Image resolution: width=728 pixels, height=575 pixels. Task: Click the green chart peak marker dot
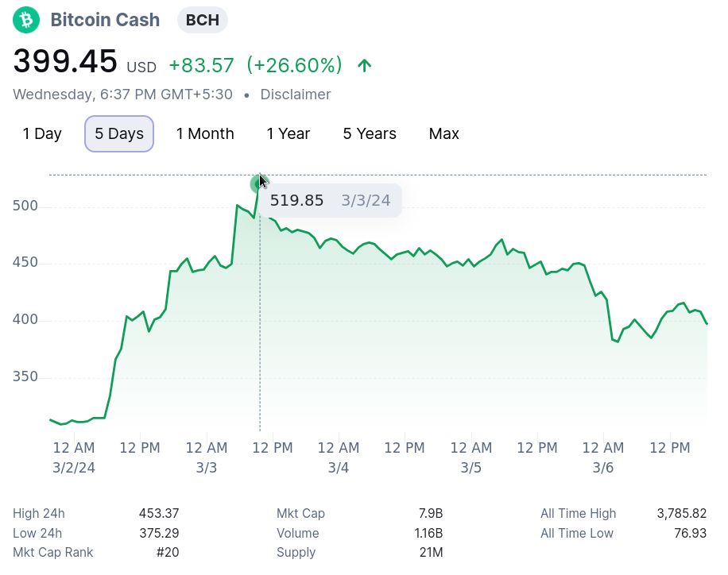(257, 184)
